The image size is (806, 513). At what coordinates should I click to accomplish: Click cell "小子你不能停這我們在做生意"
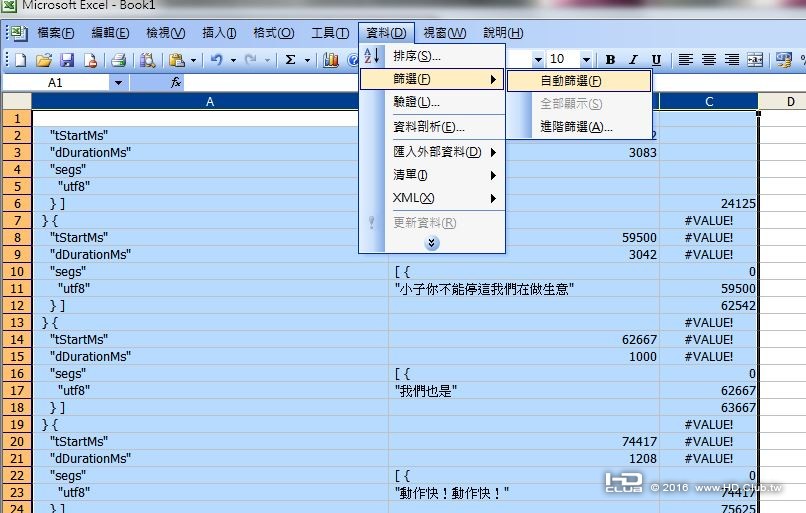click(x=524, y=289)
